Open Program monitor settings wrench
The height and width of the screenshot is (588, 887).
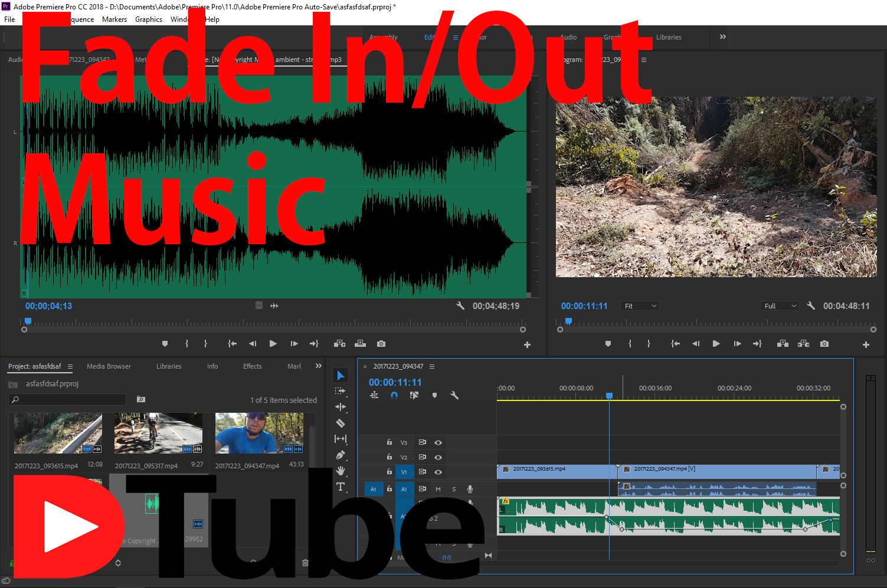[x=811, y=306]
